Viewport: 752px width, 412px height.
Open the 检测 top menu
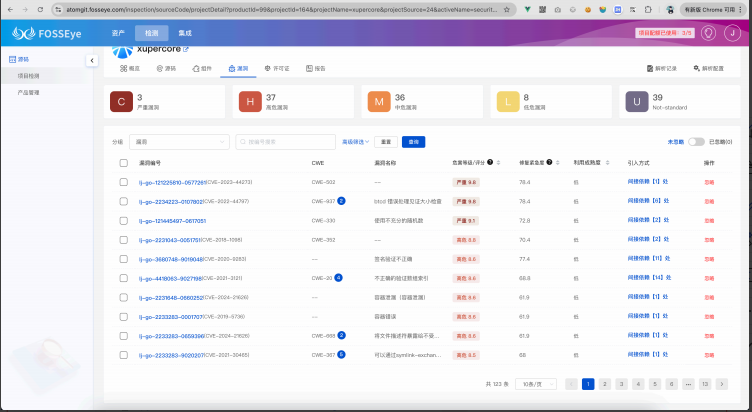(x=152, y=33)
